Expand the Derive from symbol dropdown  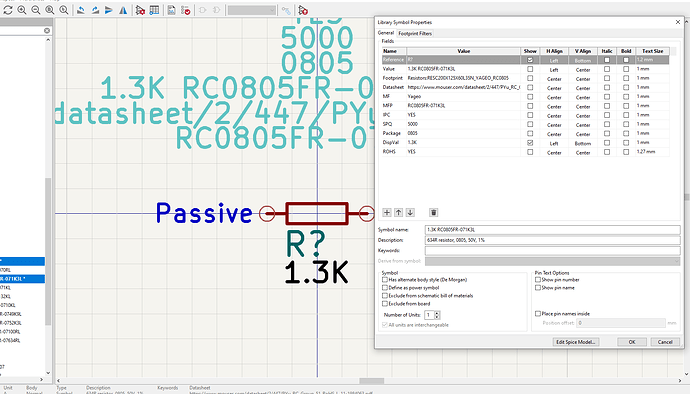coord(553,261)
